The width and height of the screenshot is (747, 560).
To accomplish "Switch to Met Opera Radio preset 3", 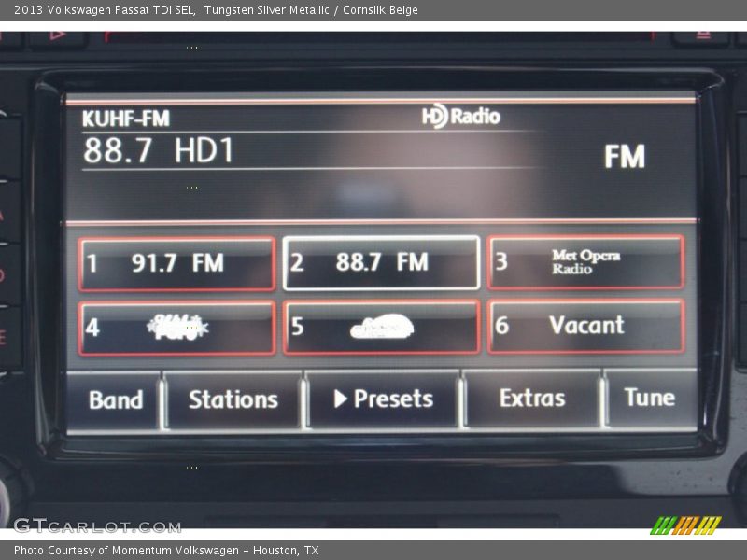I will (x=585, y=262).
